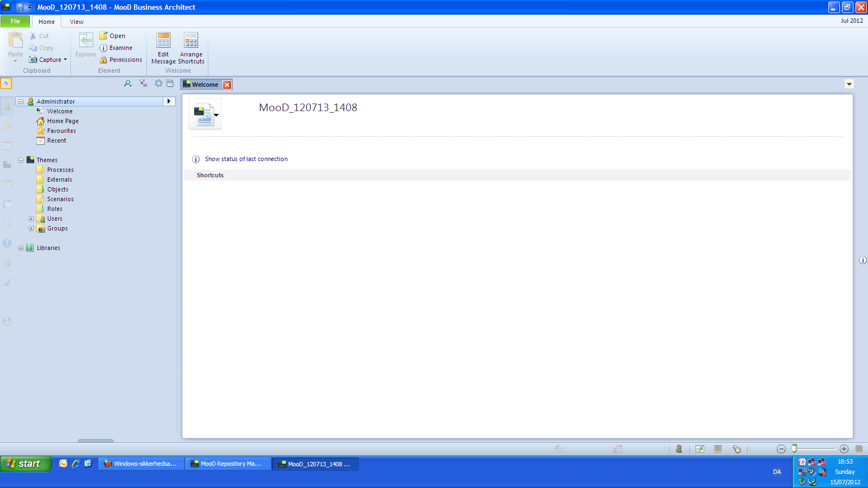This screenshot has height=488, width=868.
Task: Click Show status of last connection link
Action: coord(246,159)
